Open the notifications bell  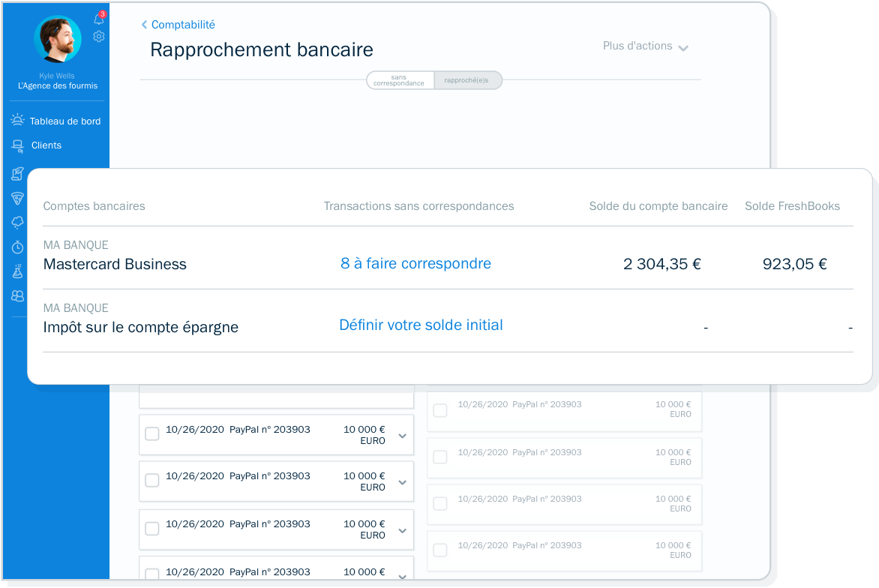[x=99, y=19]
